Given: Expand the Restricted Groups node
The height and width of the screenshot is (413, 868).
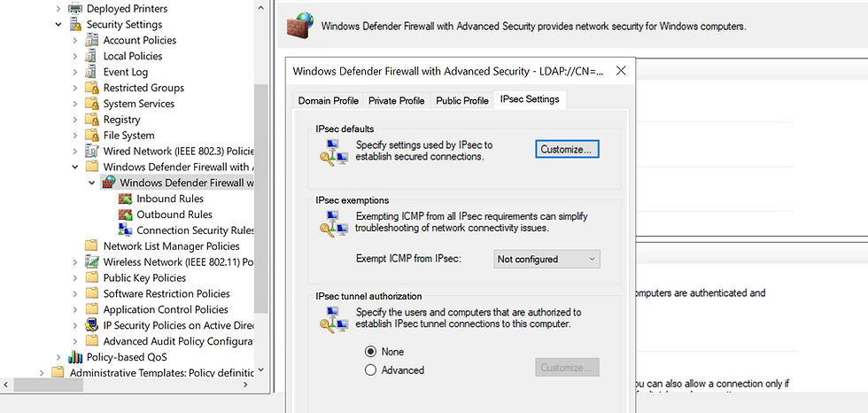Looking at the screenshot, I should (75, 88).
